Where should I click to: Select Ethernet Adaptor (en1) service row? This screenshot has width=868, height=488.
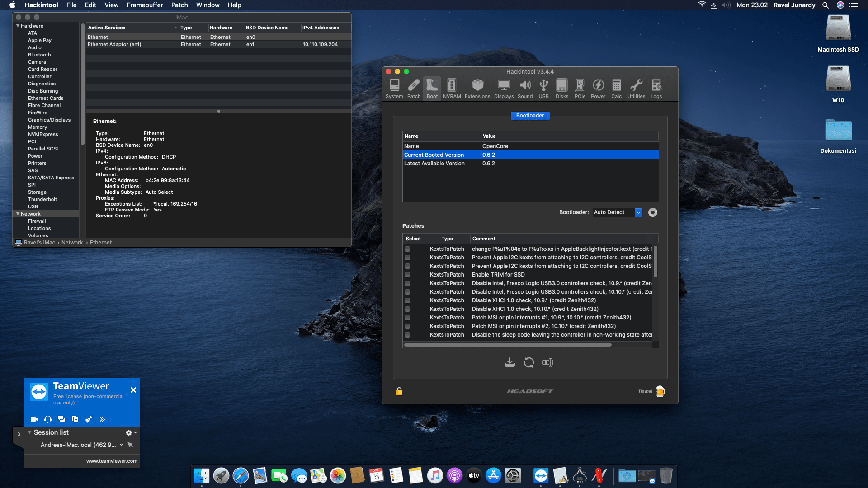coord(219,44)
